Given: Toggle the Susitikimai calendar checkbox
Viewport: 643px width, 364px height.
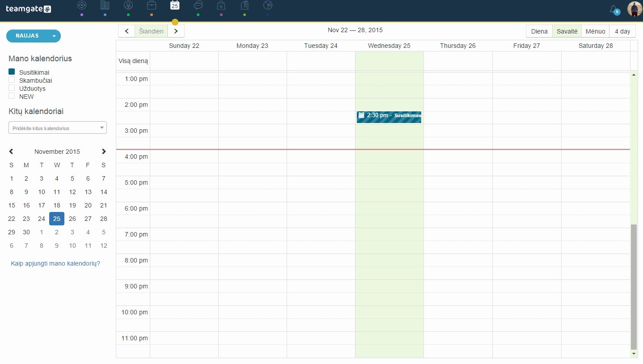Looking at the screenshot, I should coord(12,72).
